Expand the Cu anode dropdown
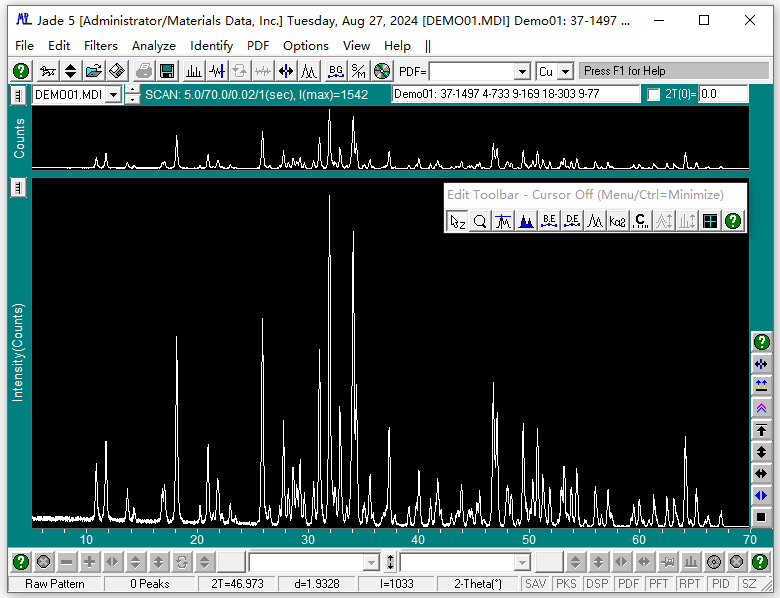The height and width of the screenshot is (598, 780). [x=565, y=72]
